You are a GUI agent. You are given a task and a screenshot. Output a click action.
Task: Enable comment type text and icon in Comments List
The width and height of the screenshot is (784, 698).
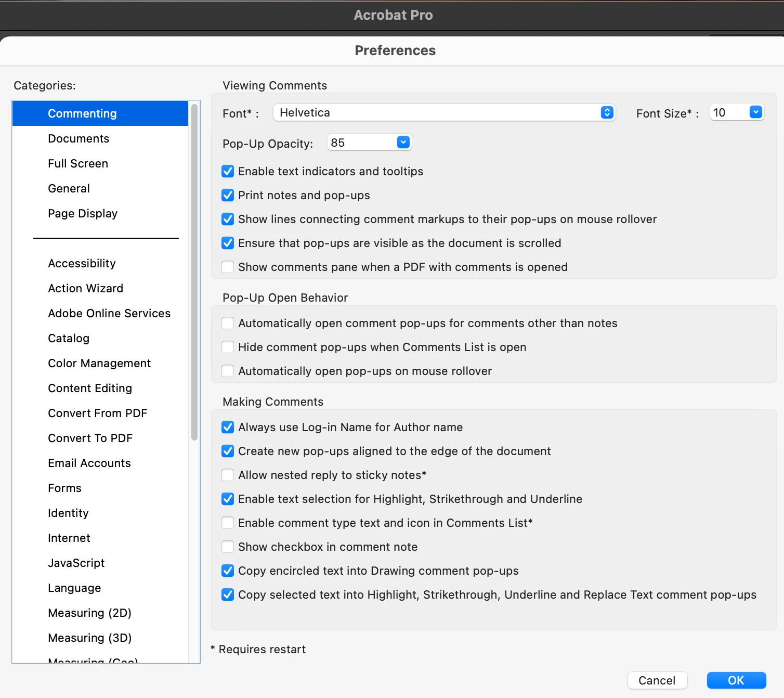(x=228, y=523)
